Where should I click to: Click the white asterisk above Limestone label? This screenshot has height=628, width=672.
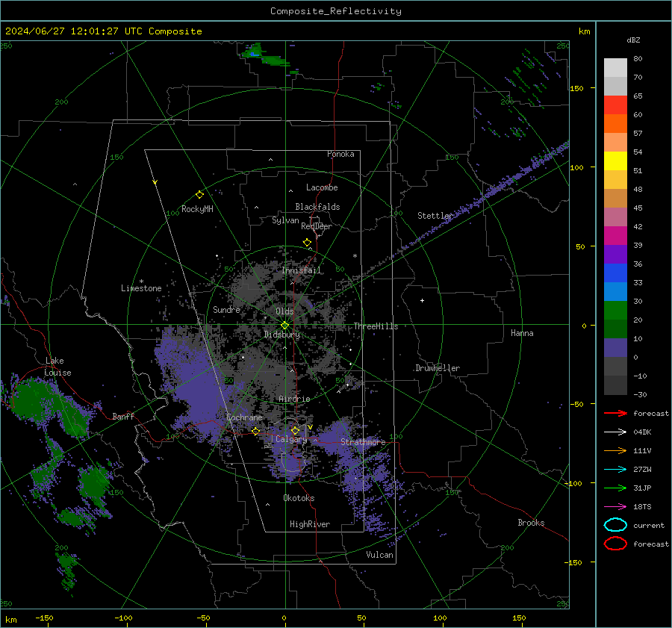click(141, 282)
